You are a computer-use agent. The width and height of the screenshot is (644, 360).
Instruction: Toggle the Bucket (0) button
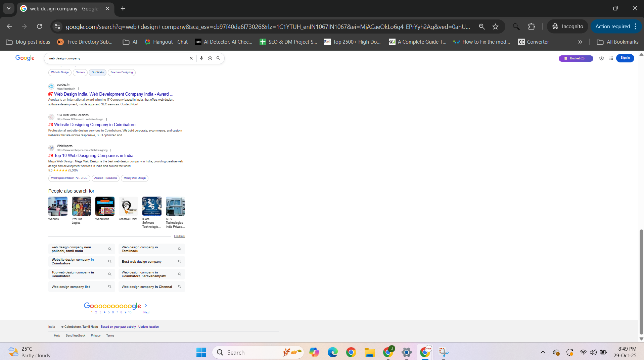tap(576, 58)
